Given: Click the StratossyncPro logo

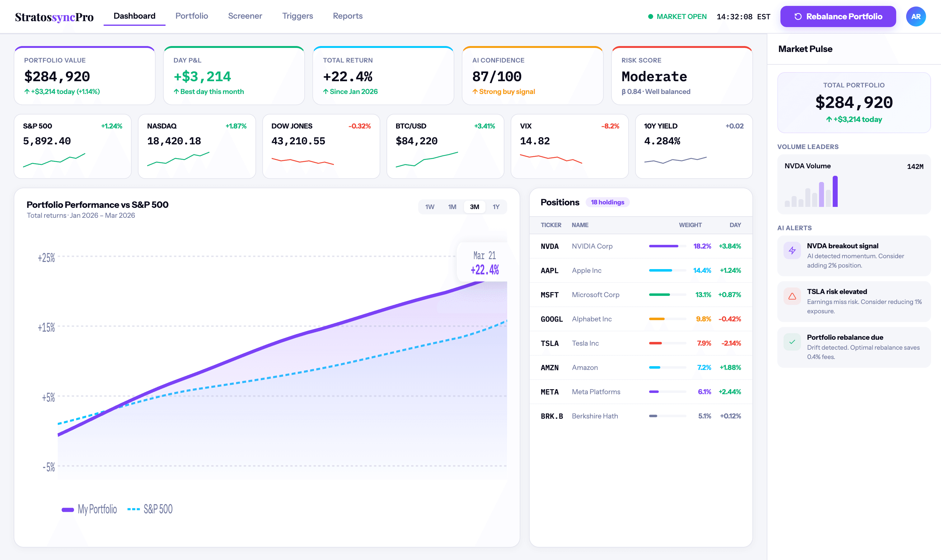Looking at the screenshot, I should (x=54, y=16).
